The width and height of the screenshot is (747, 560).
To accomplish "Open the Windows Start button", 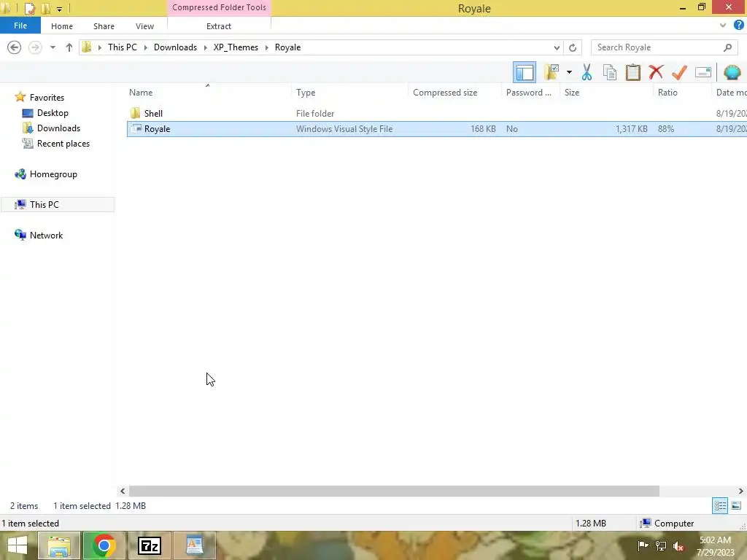I will [x=18, y=545].
